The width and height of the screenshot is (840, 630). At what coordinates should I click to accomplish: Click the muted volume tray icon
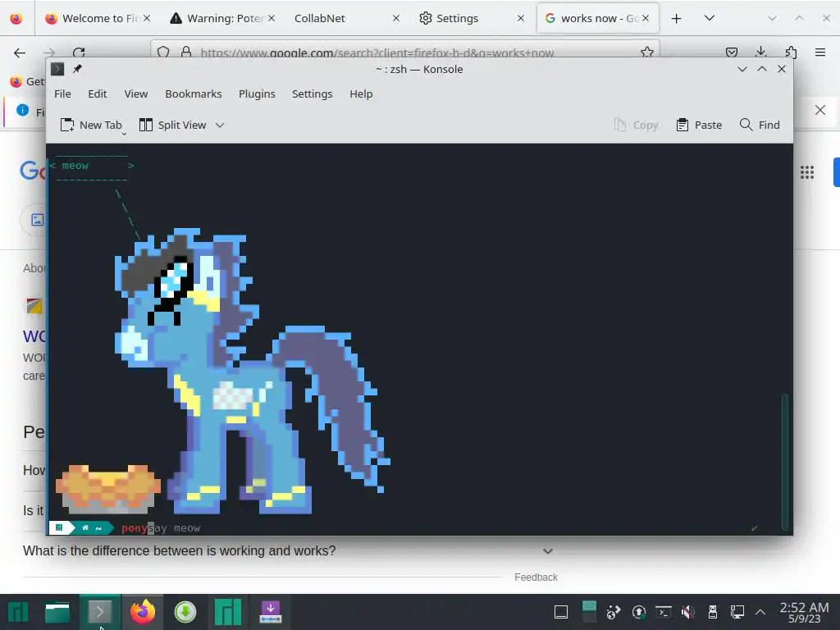pyautogui.click(x=688, y=612)
